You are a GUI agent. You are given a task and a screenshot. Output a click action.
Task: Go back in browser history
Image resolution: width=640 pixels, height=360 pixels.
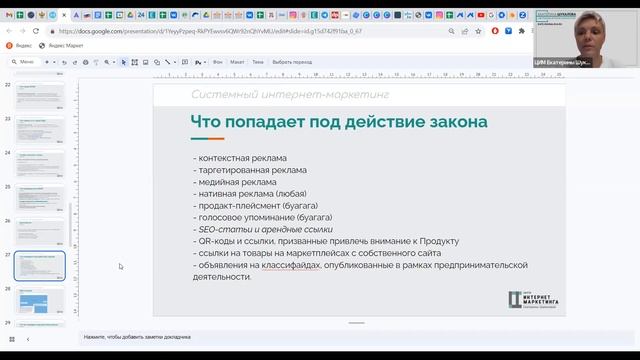point(9,31)
